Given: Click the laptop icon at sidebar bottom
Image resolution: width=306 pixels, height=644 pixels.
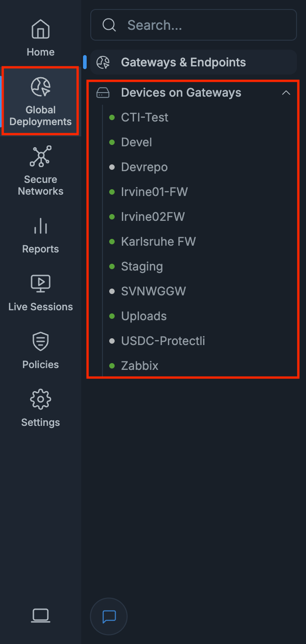Looking at the screenshot, I should [41, 615].
